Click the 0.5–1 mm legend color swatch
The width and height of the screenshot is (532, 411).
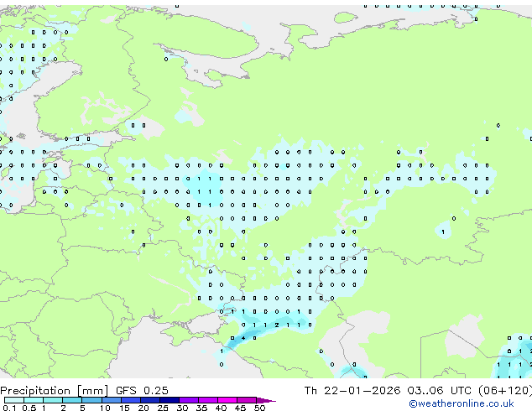click(x=34, y=400)
